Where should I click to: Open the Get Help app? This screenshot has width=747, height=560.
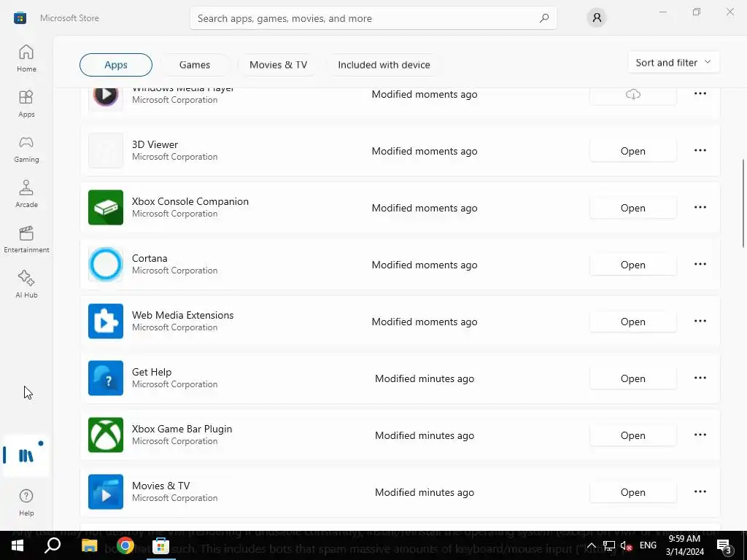click(x=632, y=378)
